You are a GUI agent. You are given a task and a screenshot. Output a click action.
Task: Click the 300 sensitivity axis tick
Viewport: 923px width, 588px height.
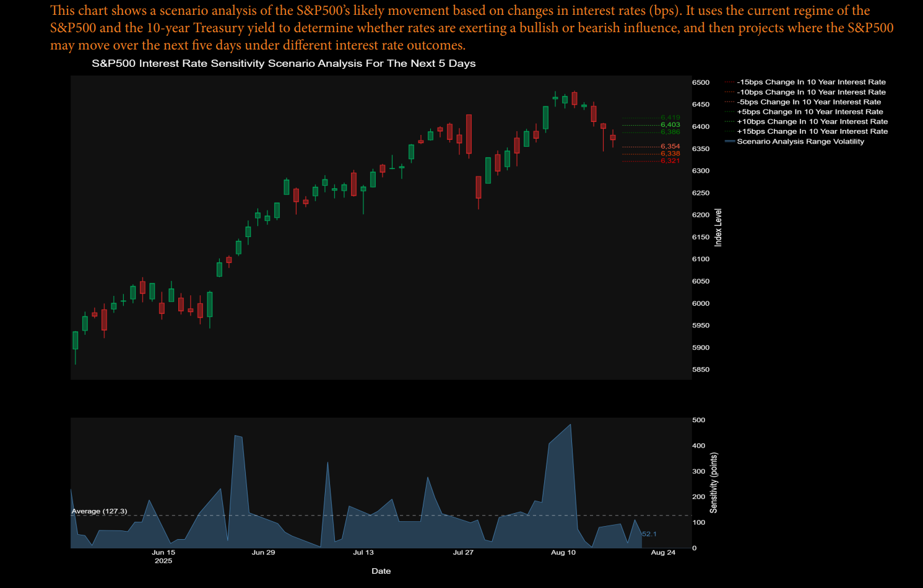pyautogui.click(x=698, y=472)
